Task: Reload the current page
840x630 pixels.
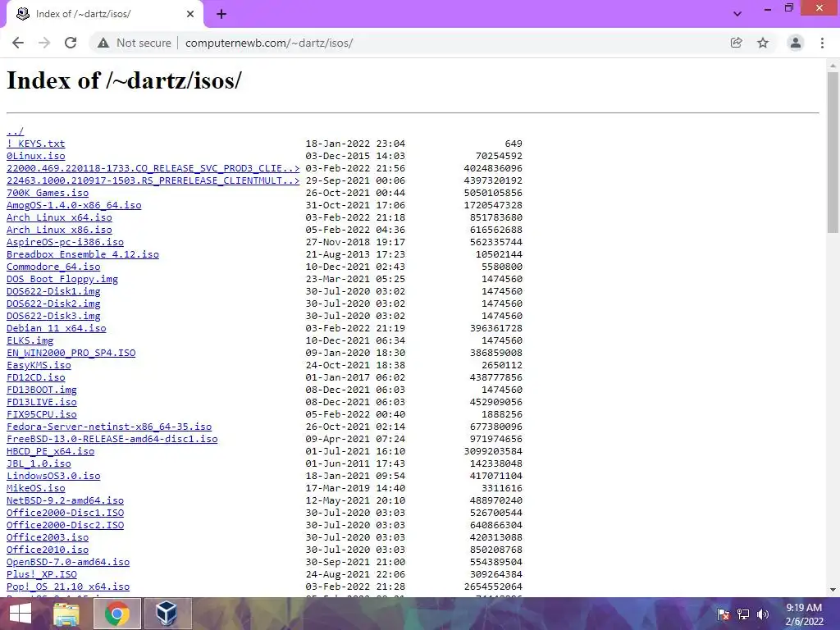Action: click(x=71, y=43)
